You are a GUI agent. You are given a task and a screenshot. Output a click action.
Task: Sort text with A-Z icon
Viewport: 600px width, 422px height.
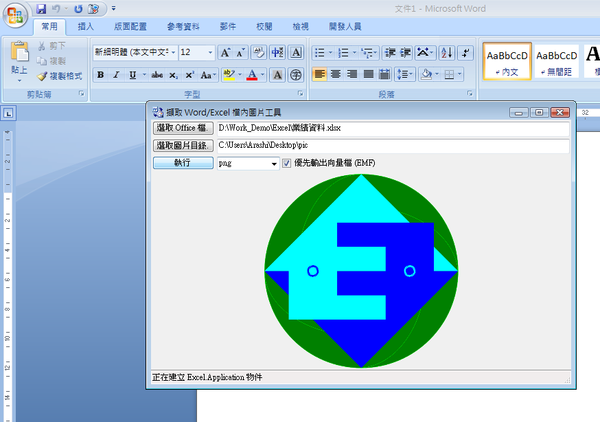click(447, 53)
